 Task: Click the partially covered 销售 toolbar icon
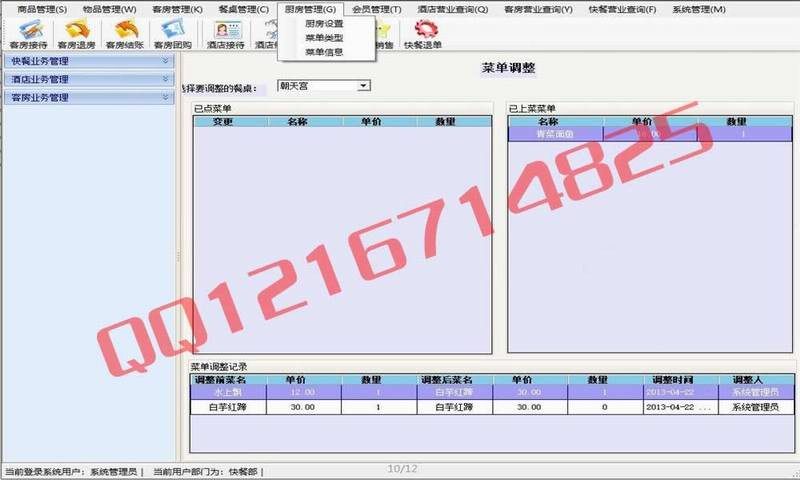(x=385, y=34)
